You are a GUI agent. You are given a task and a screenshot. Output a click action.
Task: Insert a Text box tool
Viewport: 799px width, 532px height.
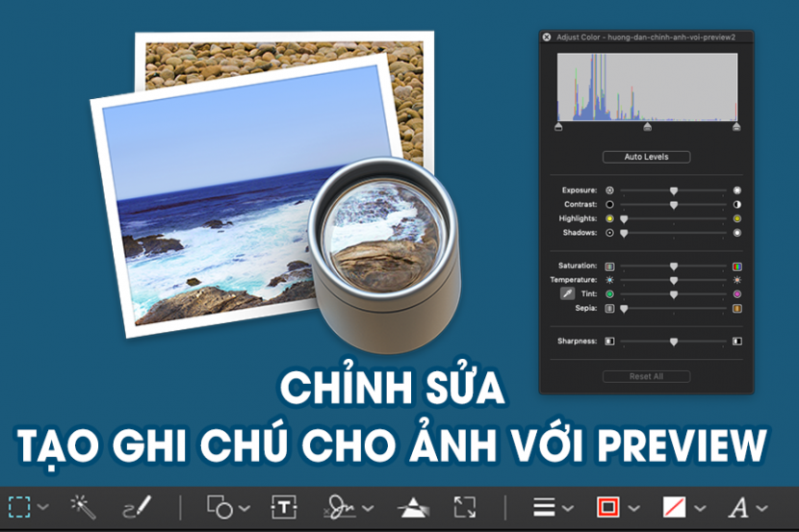coord(284,507)
